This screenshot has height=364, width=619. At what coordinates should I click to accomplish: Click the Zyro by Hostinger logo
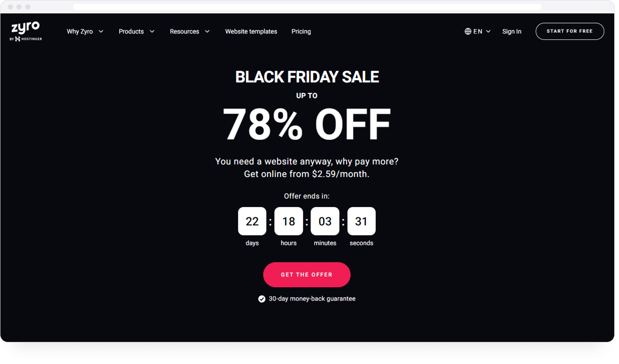point(26,31)
